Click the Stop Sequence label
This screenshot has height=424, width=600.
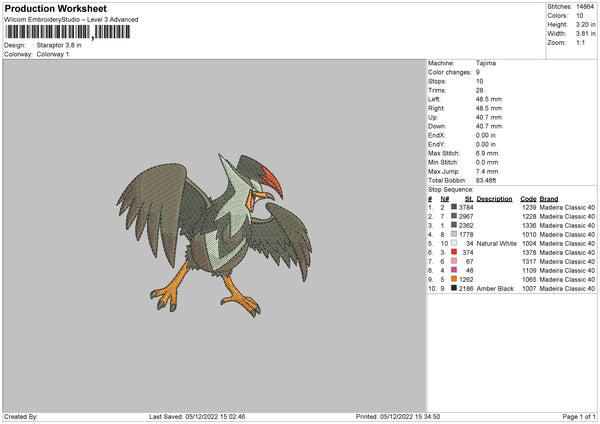coord(451,190)
